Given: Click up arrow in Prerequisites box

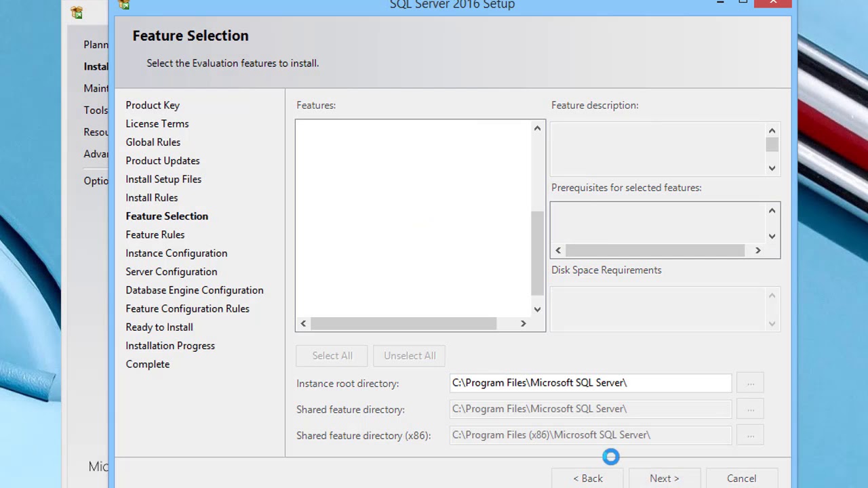Looking at the screenshot, I should 772,211.
